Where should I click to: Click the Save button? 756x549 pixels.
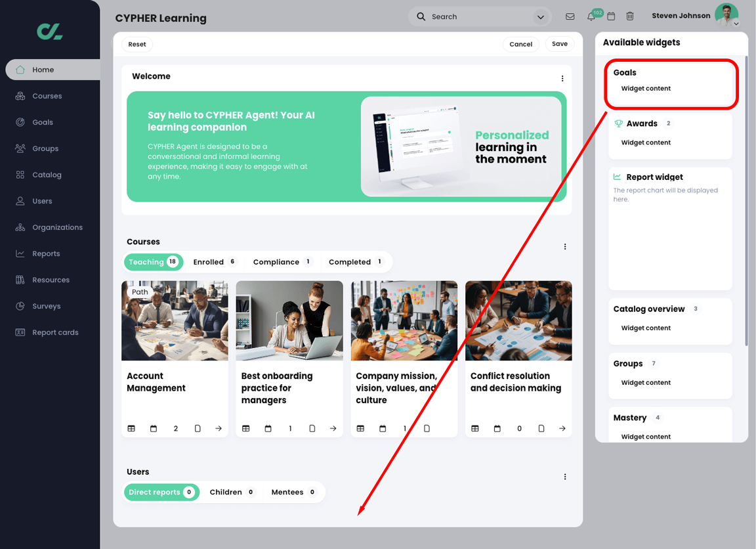[x=559, y=44]
